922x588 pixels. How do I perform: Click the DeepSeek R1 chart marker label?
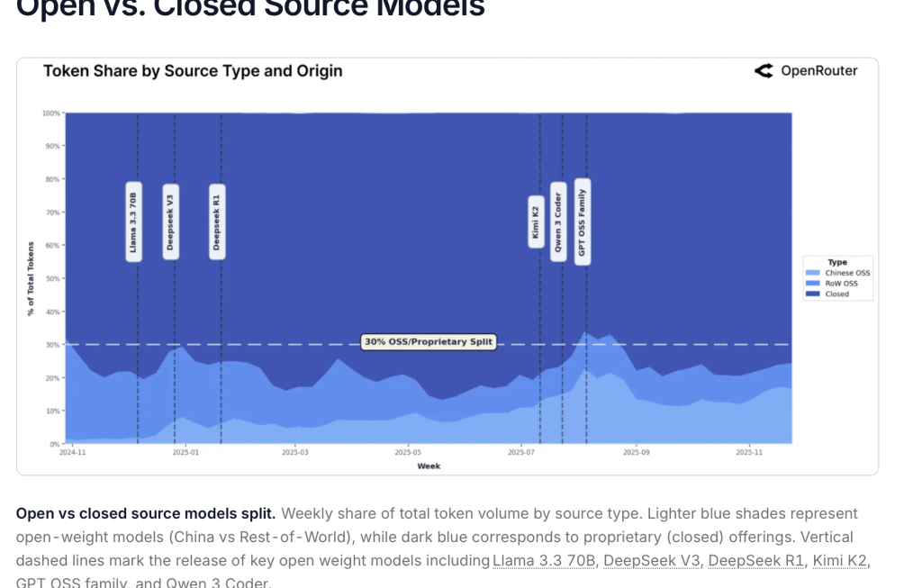pos(217,222)
